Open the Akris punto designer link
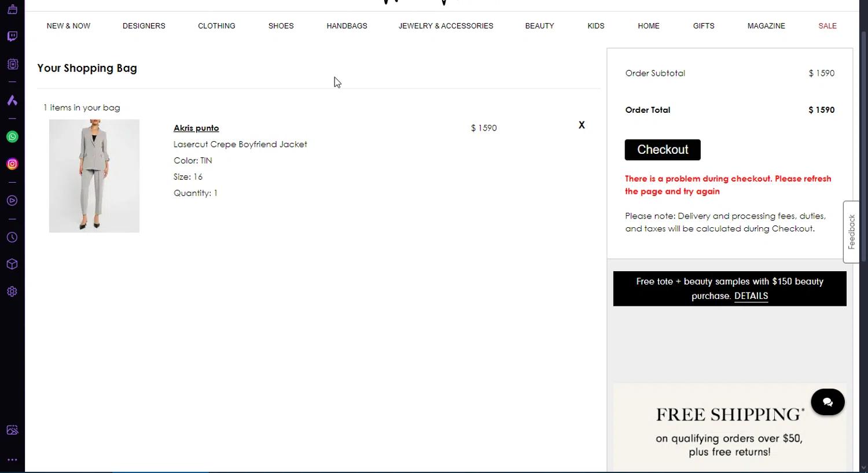Screen dimensions: 868x473 pos(196,128)
